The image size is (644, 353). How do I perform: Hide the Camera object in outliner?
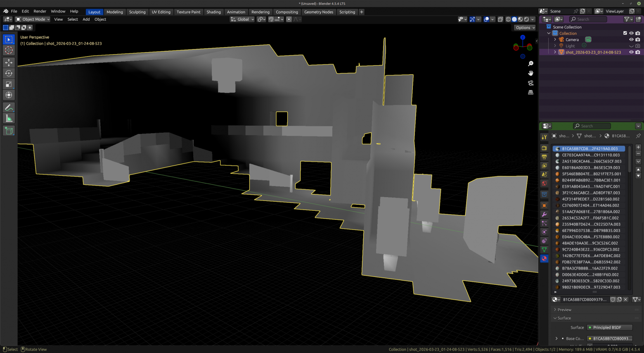click(x=631, y=40)
